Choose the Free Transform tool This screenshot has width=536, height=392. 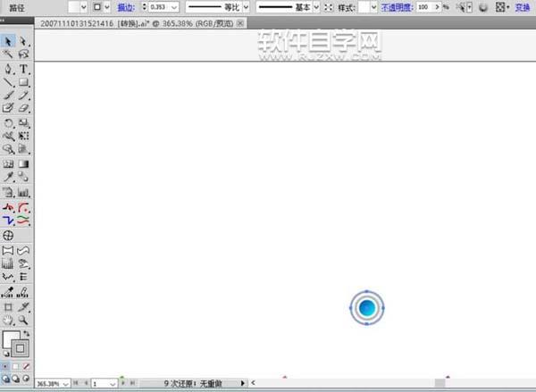(x=23, y=136)
